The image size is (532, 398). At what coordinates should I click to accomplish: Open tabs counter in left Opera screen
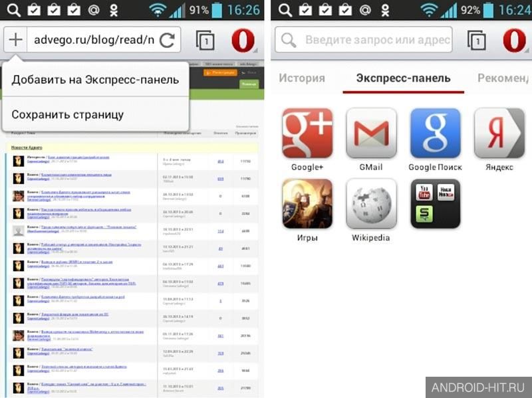point(205,41)
